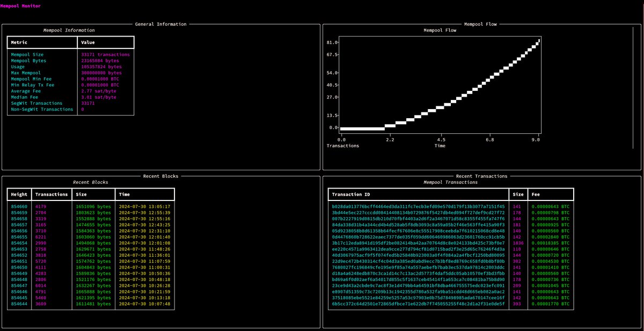644x331 pixels.
Task: Click transaction size 393
Action: click(517, 304)
